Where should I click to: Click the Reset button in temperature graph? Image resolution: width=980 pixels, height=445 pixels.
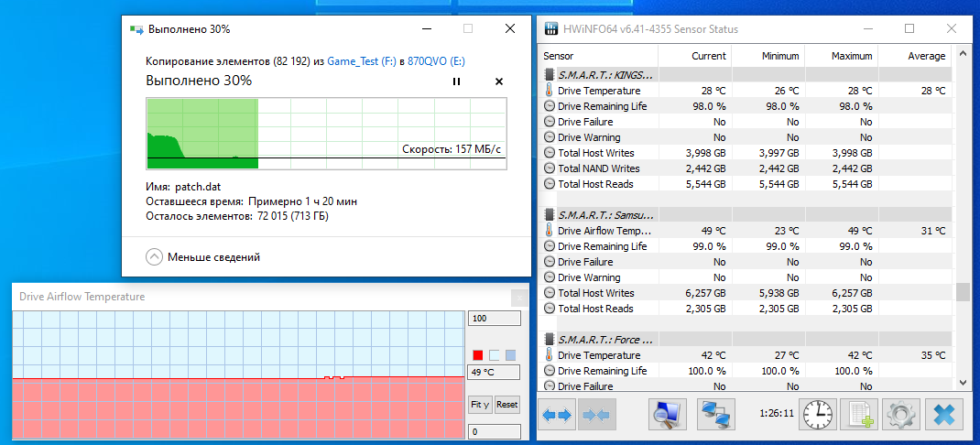click(506, 405)
